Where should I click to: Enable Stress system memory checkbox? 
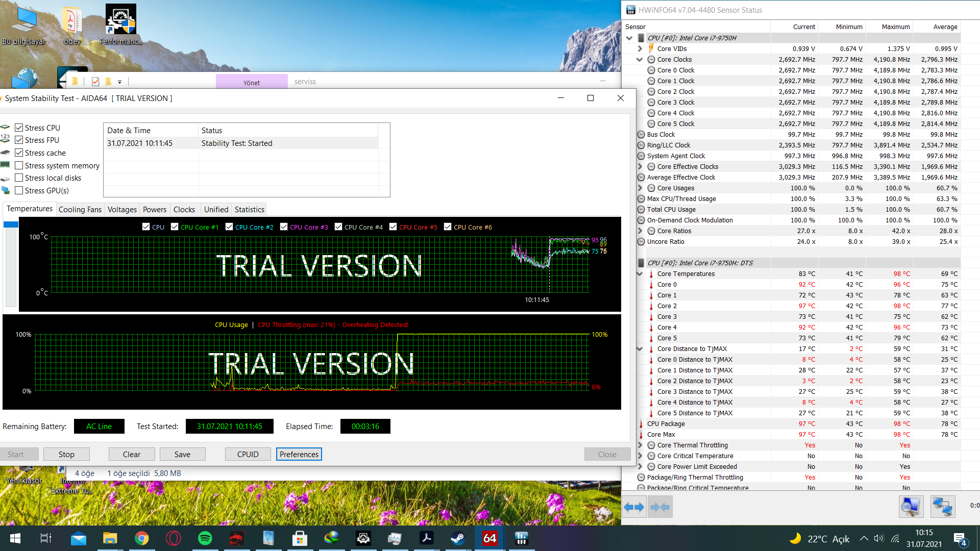pos(19,165)
